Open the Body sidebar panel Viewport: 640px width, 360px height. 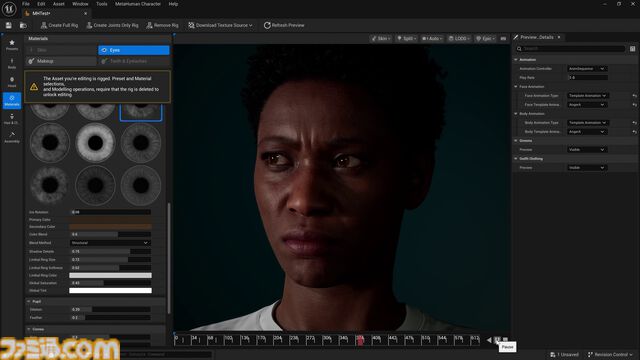(12, 63)
